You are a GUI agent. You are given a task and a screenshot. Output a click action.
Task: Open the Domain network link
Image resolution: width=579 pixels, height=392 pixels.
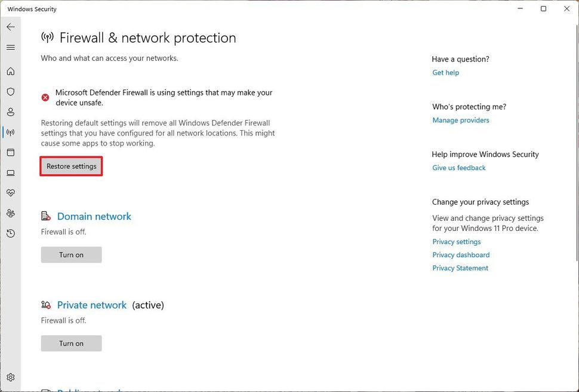(x=94, y=217)
